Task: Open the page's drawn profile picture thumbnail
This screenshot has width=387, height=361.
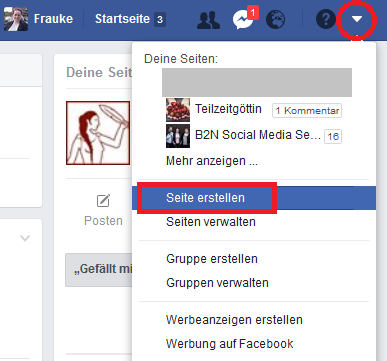Action: 98,133
